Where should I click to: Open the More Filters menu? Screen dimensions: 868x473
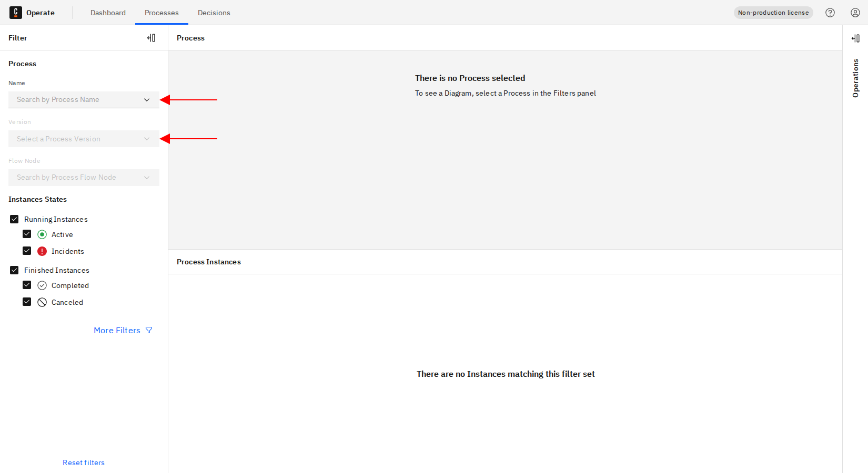[117, 331]
